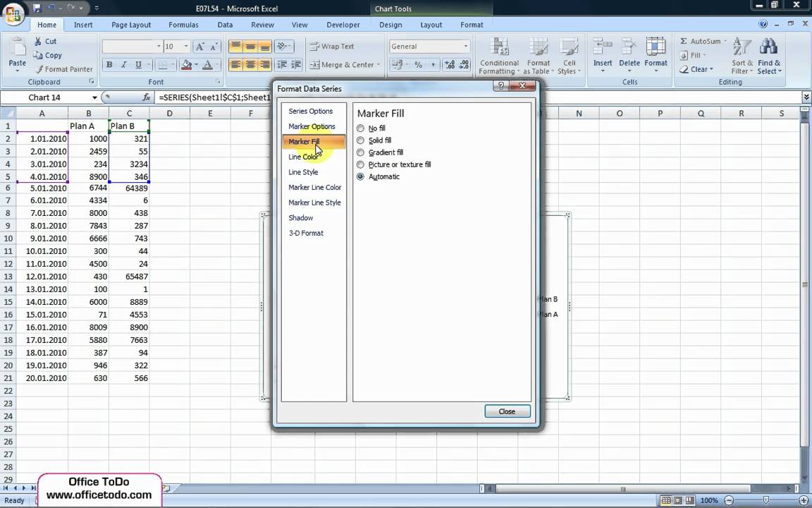812x508 pixels.
Task: Open Series Options category
Action: pos(311,111)
